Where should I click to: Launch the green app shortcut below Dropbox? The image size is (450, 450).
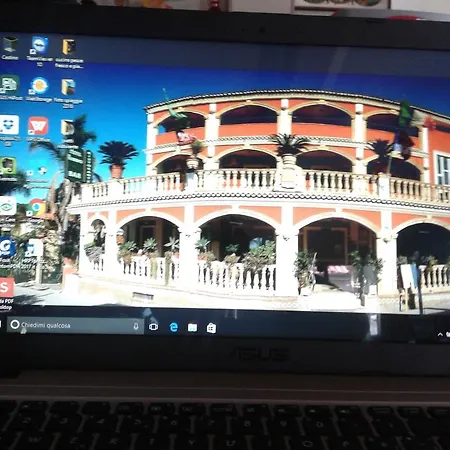[8, 166]
